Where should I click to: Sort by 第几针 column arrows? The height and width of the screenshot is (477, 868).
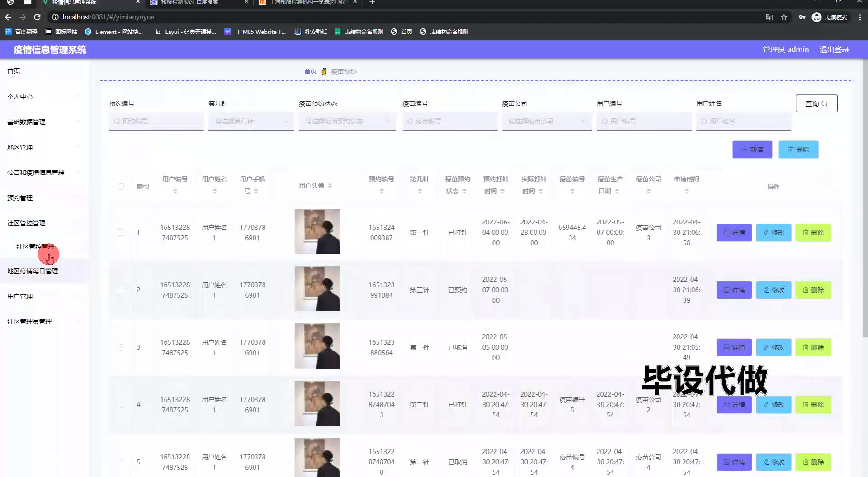420,191
